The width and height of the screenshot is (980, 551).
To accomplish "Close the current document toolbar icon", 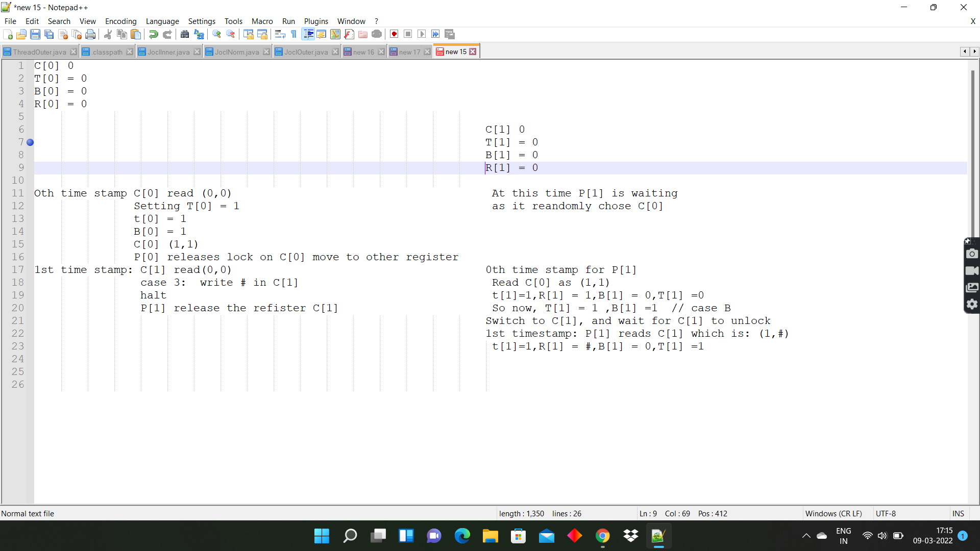I will click(x=63, y=34).
